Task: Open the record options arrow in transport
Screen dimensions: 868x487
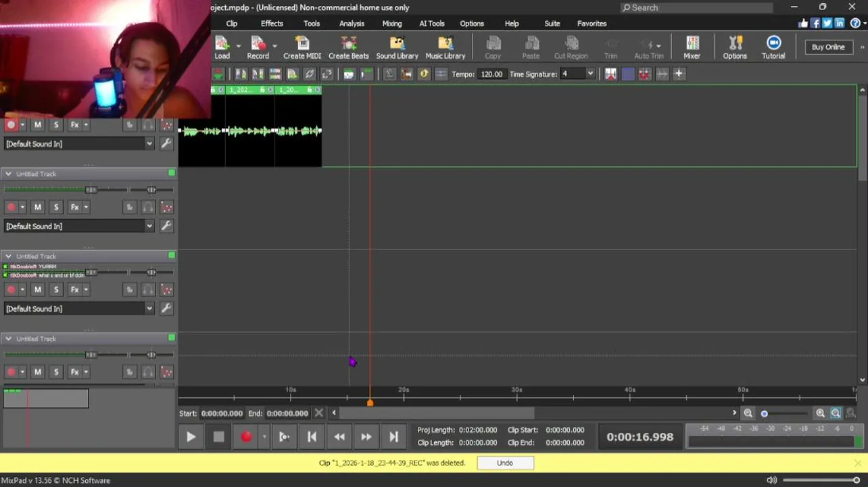Action: coord(264,437)
